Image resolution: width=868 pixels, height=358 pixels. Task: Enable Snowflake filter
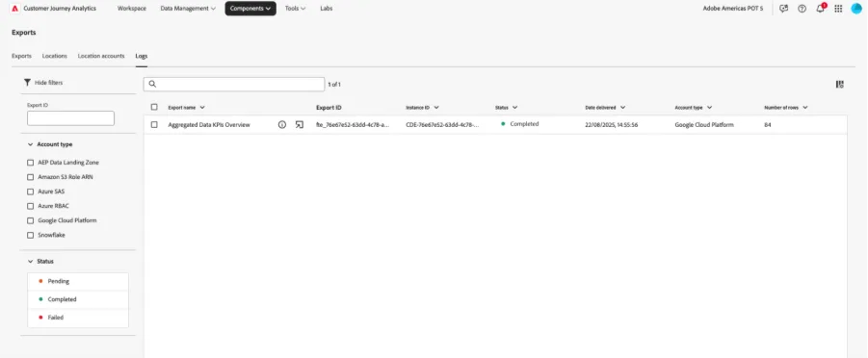(31, 235)
